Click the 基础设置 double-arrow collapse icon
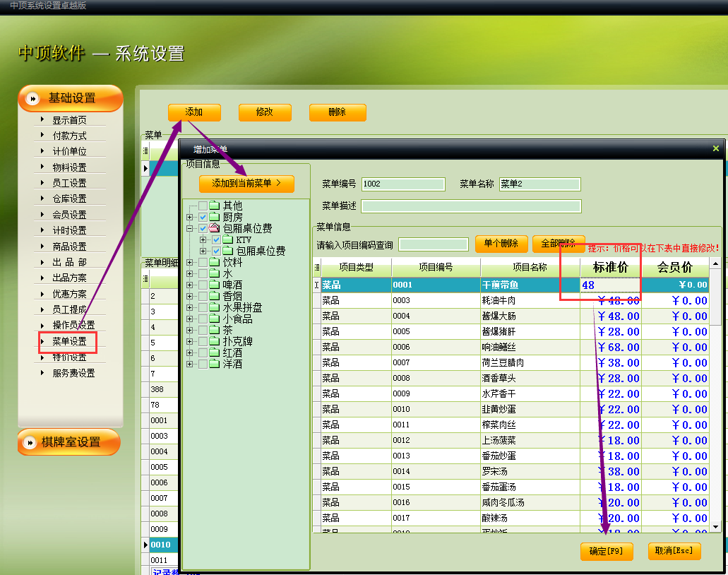 pos(32,99)
